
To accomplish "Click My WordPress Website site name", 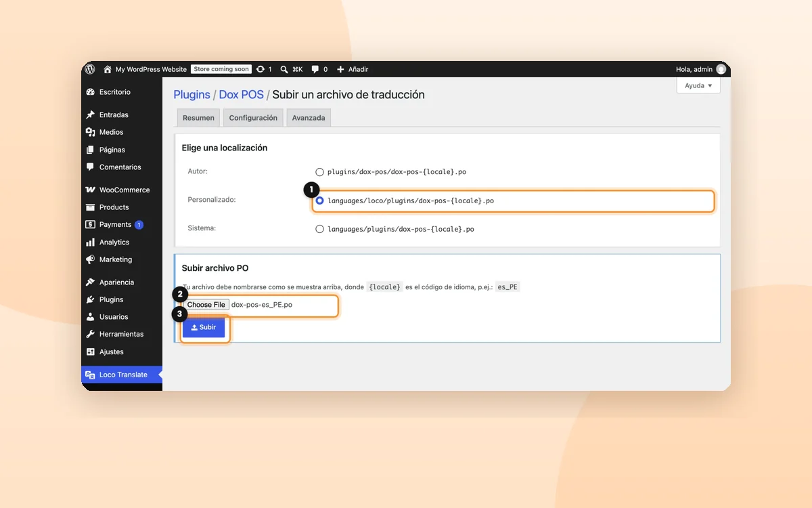I will pos(151,69).
